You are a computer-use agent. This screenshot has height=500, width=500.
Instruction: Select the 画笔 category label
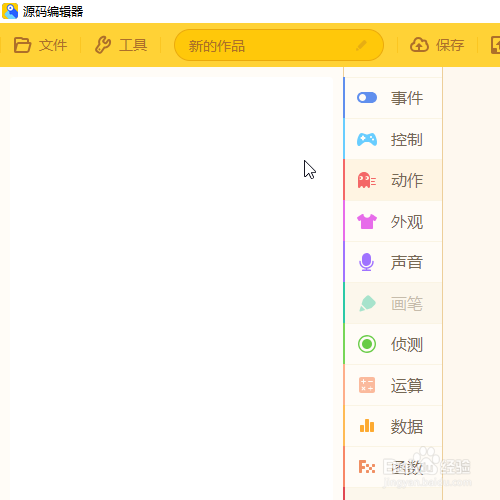(407, 304)
